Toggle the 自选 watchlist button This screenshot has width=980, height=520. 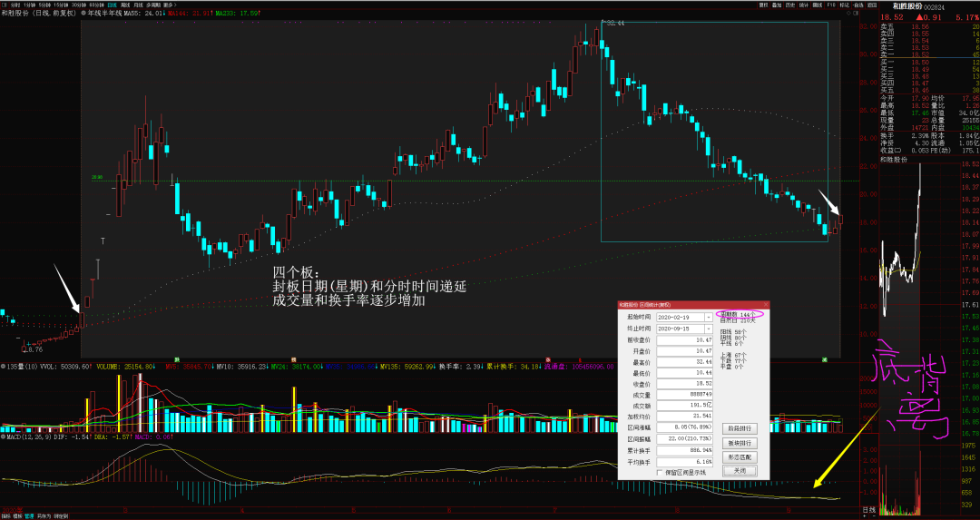(858, 5)
